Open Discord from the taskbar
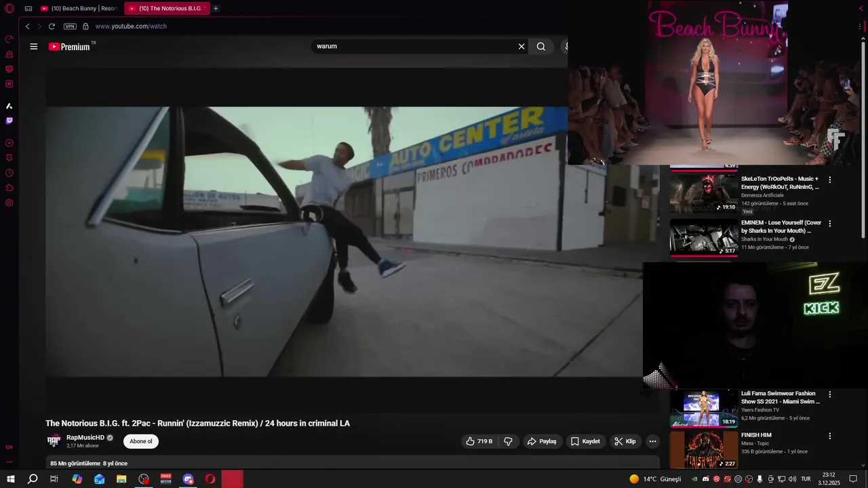The height and width of the screenshot is (488, 868). (x=189, y=479)
